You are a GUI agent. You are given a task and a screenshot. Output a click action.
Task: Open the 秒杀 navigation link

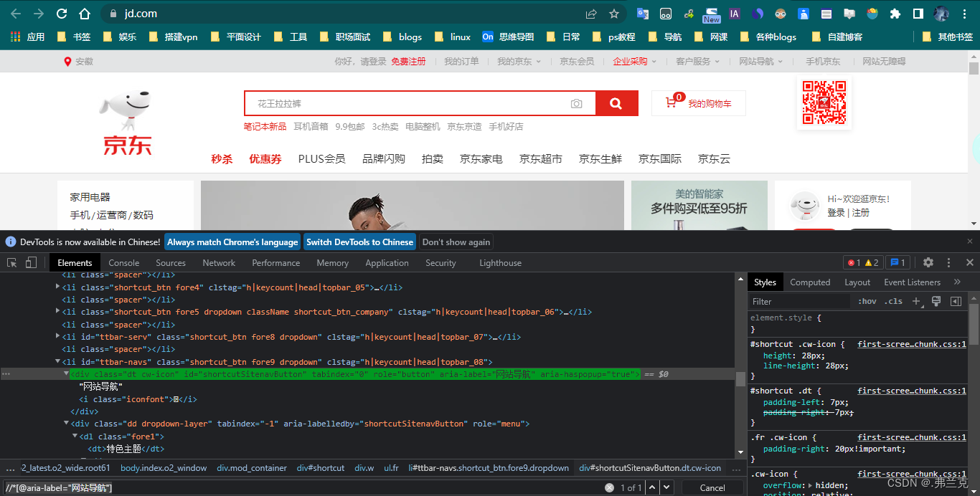pos(222,158)
